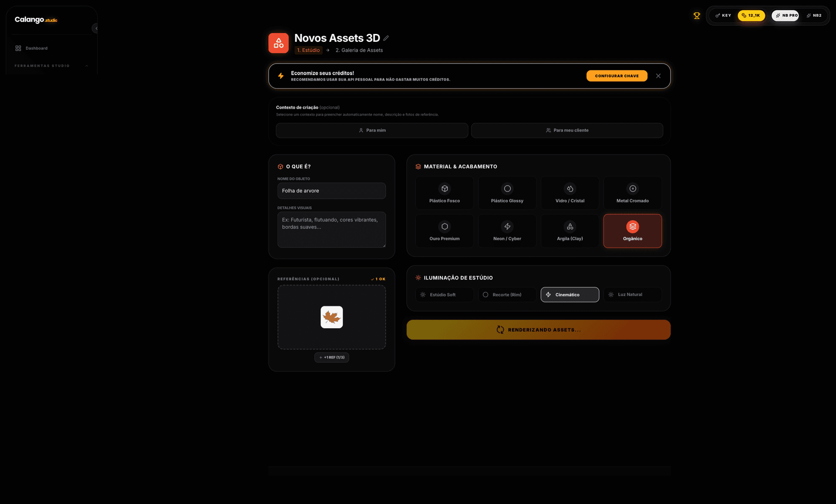Click the Detalhes Visuais text area

(332, 230)
